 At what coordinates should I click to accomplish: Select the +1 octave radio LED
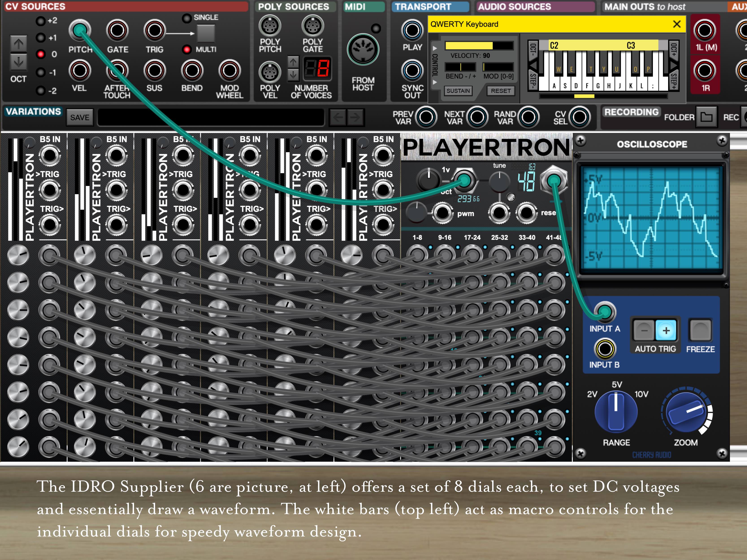click(x=41, y=37)
